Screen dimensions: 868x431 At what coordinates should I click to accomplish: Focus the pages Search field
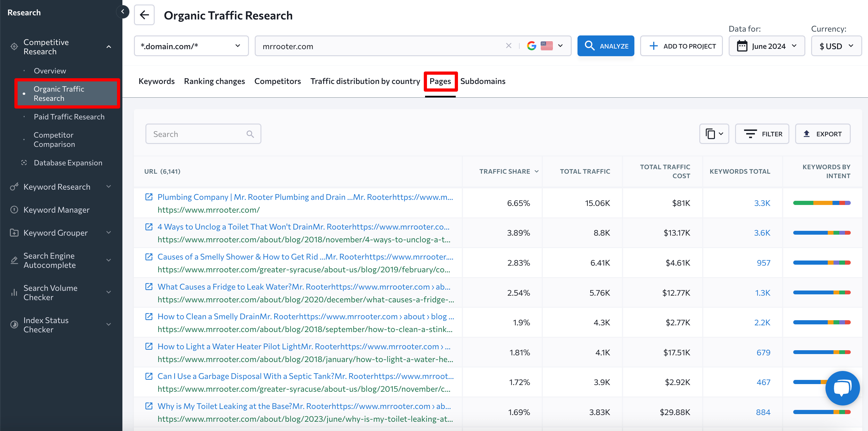point(203,134)
